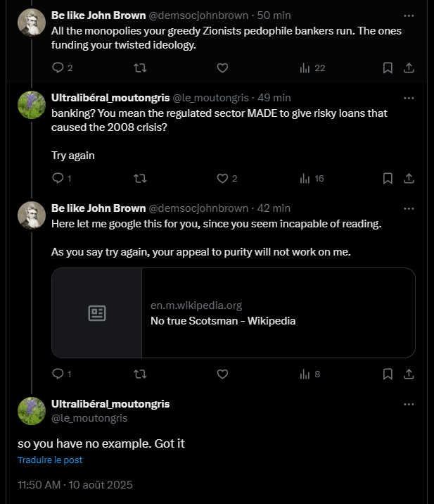Repost the tweet with Wikipedia card
This screenshot has width=434, height=504.
coord(140,374)
